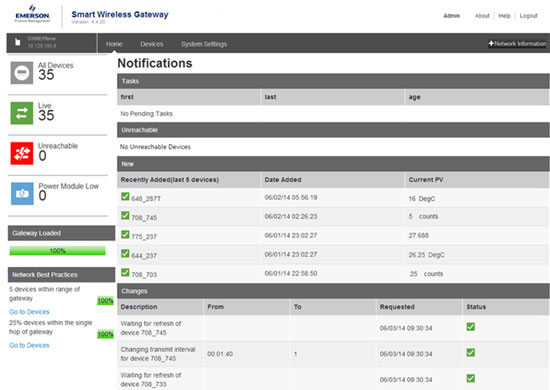Click the red Unreachable devices icon
This screenshot has height=390, width=550.
click(22, 153)
